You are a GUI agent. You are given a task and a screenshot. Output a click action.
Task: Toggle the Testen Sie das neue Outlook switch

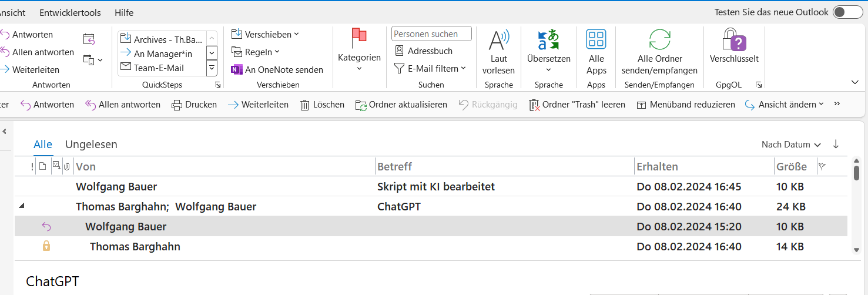point(847,12)
